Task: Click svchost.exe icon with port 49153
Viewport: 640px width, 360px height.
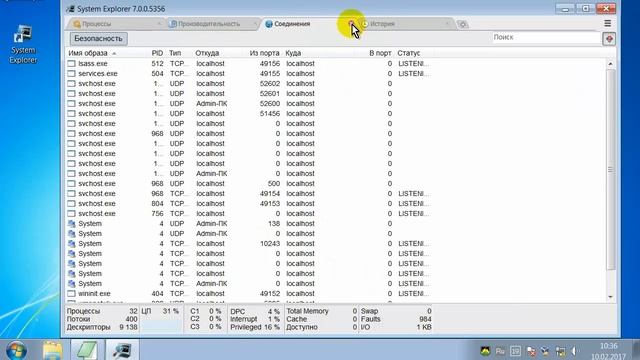Action: pyautogui.click(x=71, y=204)
